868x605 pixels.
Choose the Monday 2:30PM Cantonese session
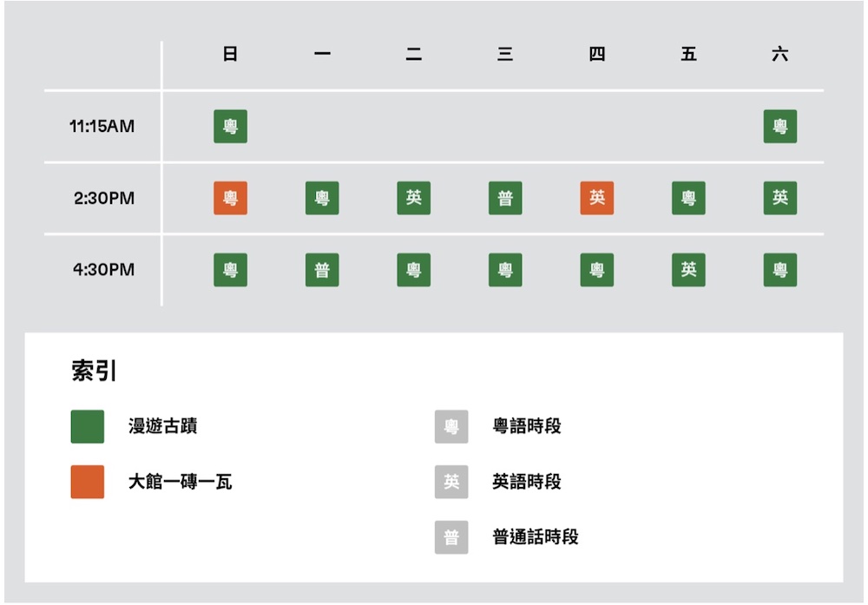coord(322,198)
